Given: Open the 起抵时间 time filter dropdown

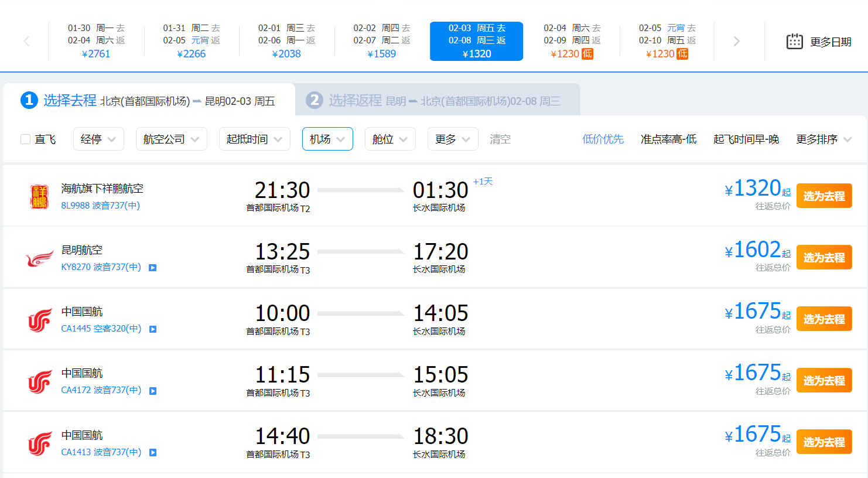Looking at the screenshot, I should 254,139.
